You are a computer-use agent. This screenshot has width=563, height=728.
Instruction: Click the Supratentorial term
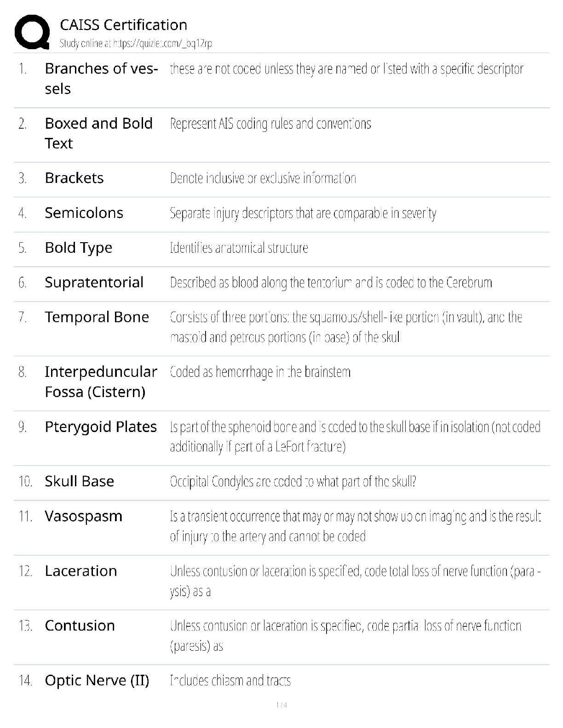[94, 282]
